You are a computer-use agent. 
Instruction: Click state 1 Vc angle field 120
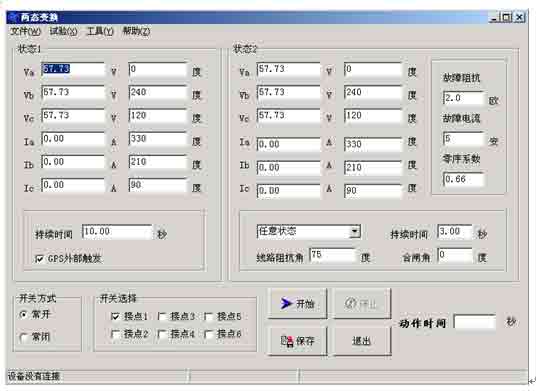158,116
